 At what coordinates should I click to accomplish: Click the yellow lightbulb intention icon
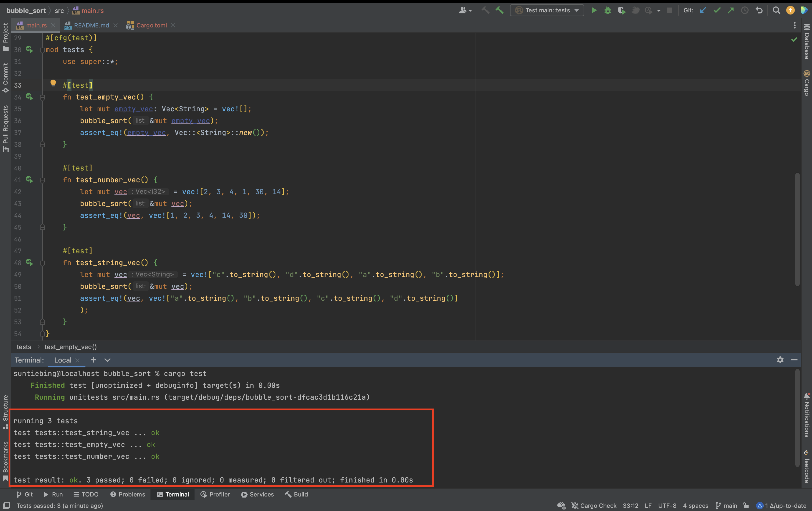(x=53, y=83)
